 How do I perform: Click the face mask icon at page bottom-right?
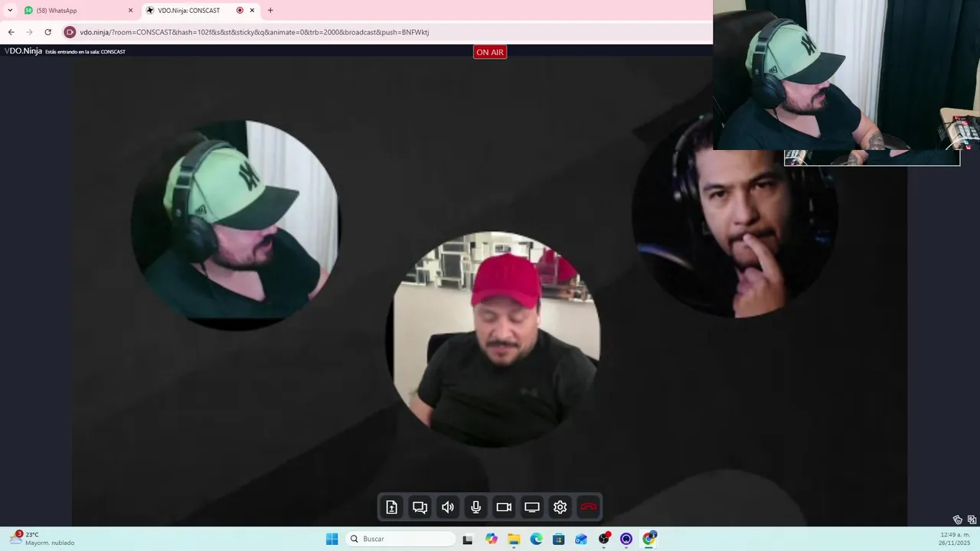point(957,520)
